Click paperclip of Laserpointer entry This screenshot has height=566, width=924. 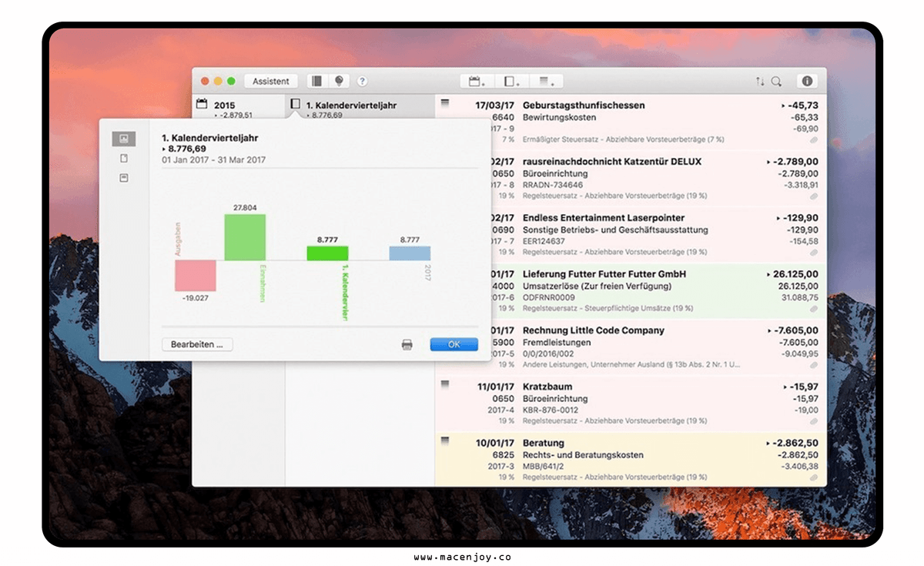814,253
